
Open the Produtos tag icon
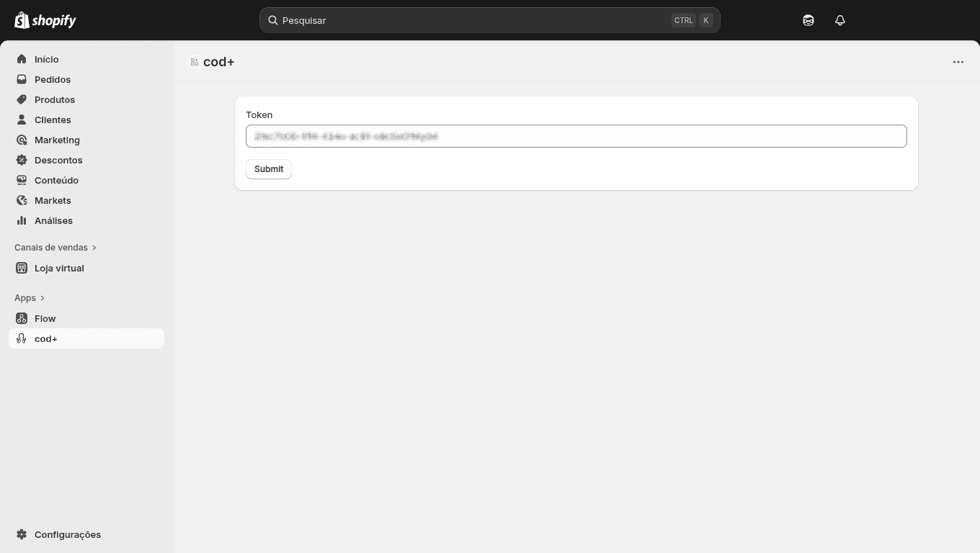point(22,99)
